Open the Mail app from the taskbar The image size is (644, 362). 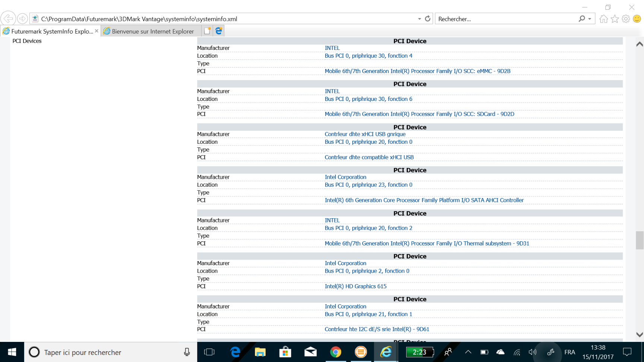pos(310,352)
